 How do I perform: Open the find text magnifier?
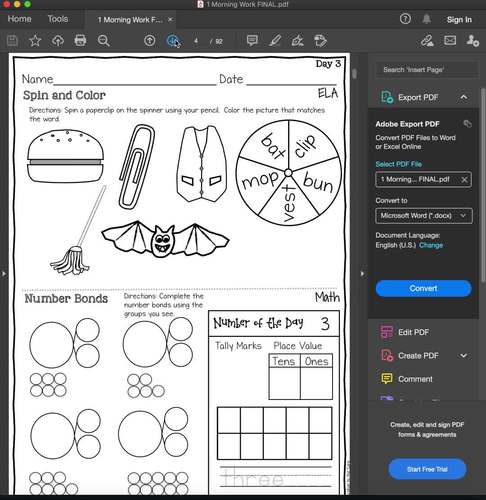coord(103,41)
